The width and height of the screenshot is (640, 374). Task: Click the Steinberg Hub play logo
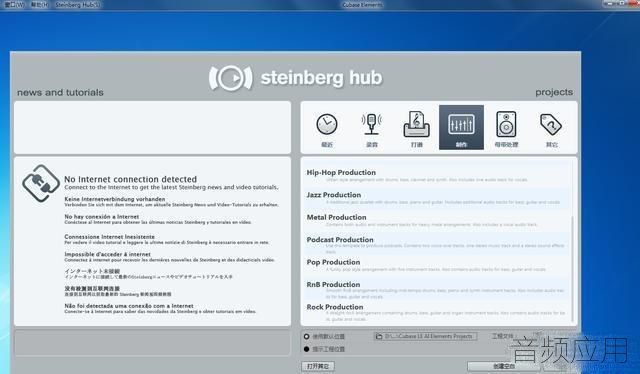(231, 78)
